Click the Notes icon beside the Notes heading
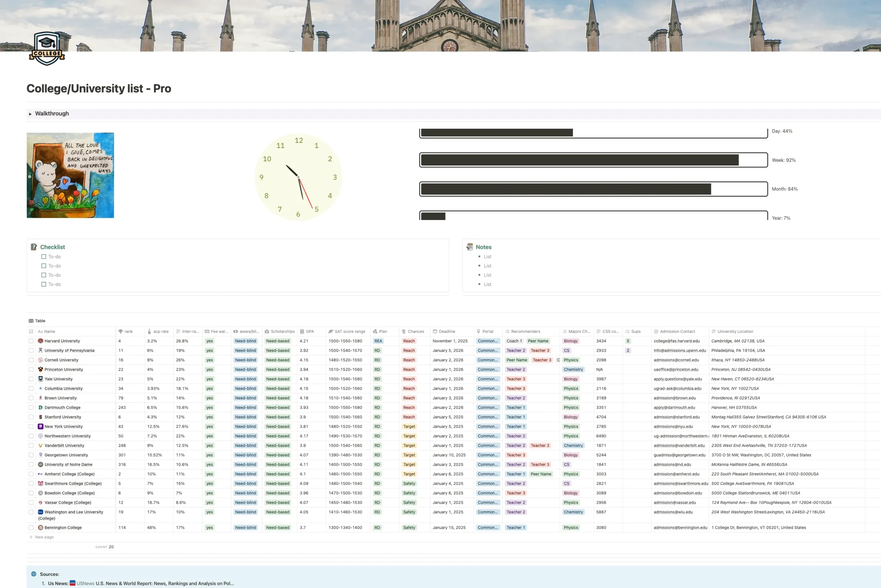This screenshot has height=588, width=881. click(x=470, y=247)
